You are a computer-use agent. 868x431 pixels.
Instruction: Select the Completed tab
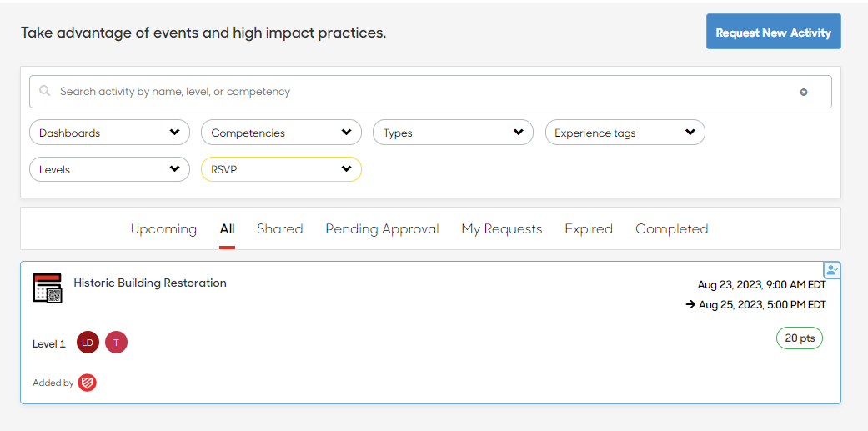[671, 229]
